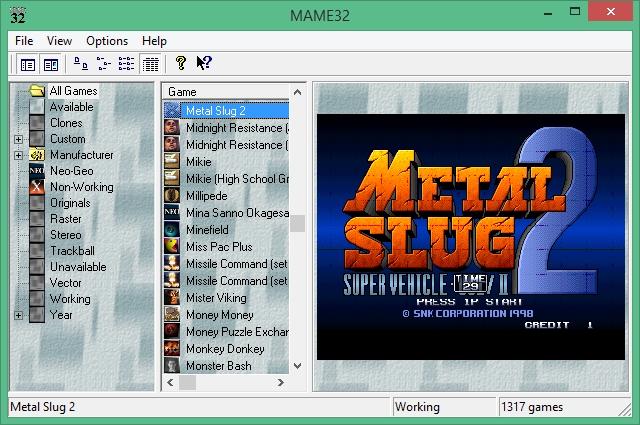Open About via yellow question mark icon
This screenshot has height=425, width=640.
pos(180,63)
